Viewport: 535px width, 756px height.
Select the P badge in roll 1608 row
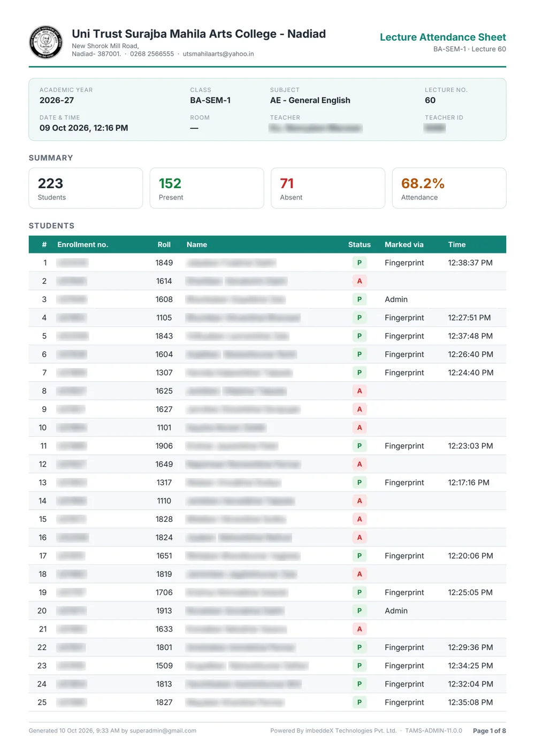click(360, 299)
